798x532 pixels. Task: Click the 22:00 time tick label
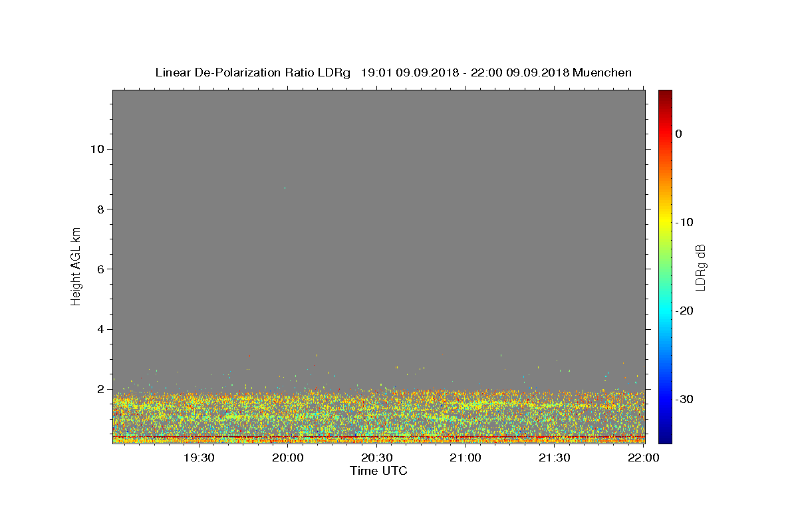644,458
